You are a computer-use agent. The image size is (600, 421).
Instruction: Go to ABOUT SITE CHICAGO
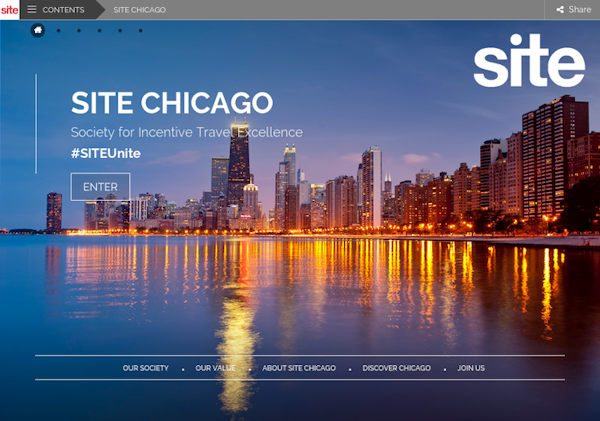pyautogui.click(x=299, y=368)
